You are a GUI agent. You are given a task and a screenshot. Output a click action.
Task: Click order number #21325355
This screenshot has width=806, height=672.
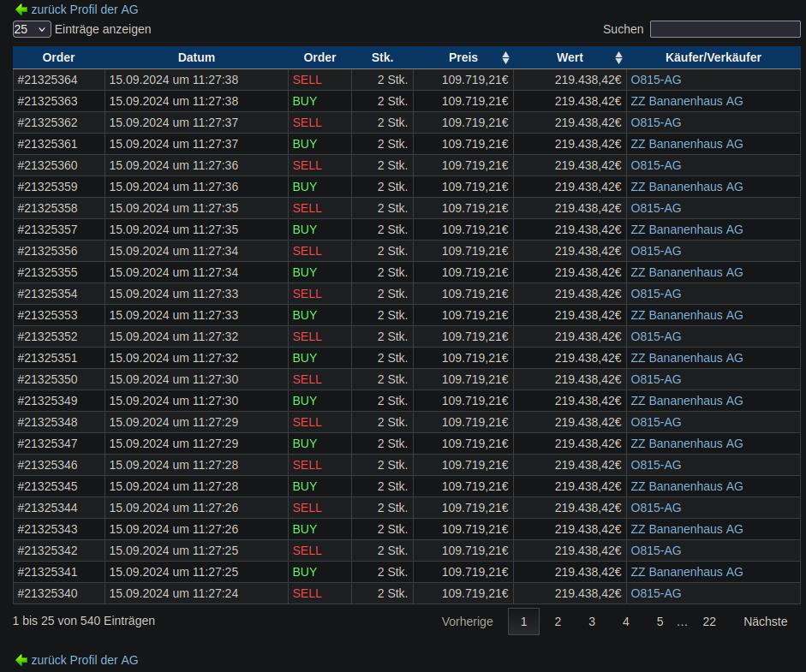pos(47,272)
